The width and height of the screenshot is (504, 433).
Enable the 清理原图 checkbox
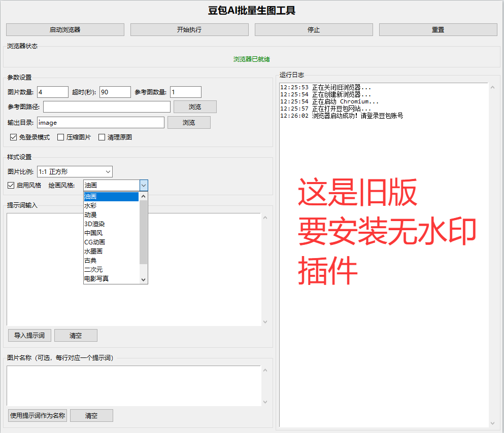point(102,137)
